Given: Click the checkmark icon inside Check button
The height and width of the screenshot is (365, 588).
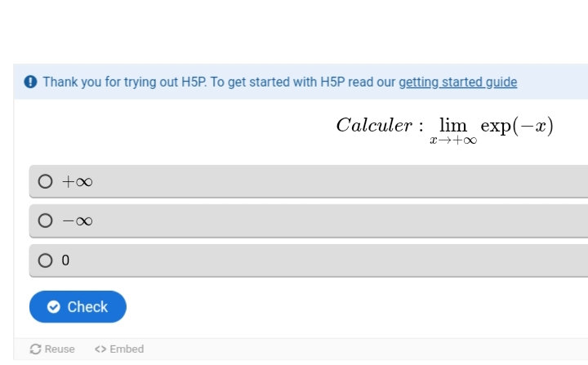Looking at the screenshot, I should pos(54,307).
